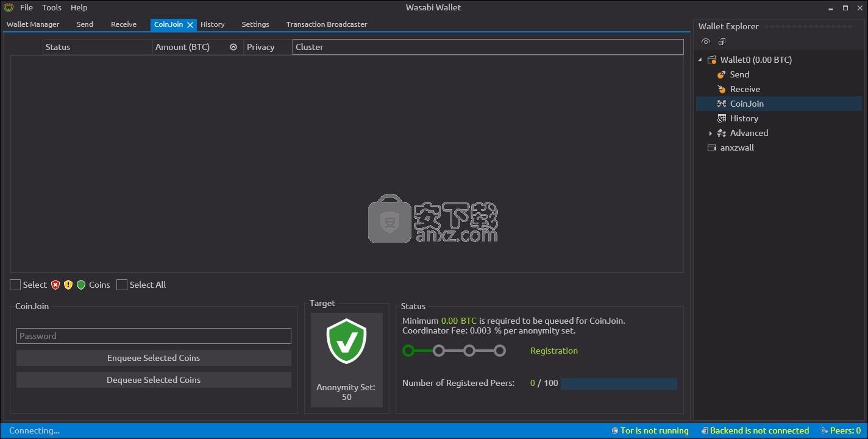Click the small green shield icon

click(81, 285)
